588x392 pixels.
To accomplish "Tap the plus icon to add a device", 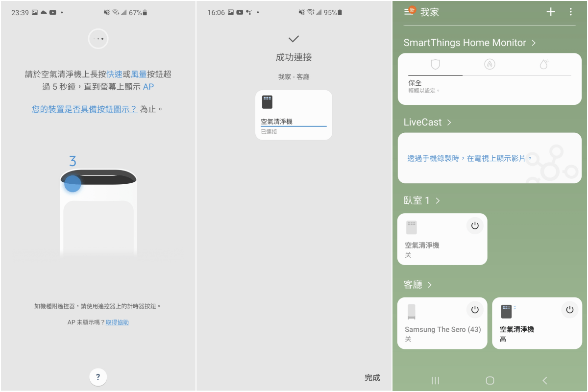I will coord(551,12).
